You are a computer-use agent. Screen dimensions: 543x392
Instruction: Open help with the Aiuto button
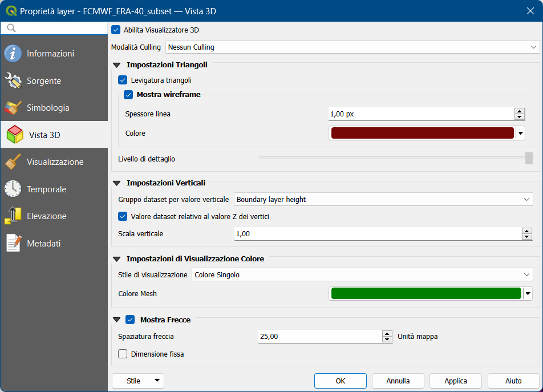coord(513,381)
